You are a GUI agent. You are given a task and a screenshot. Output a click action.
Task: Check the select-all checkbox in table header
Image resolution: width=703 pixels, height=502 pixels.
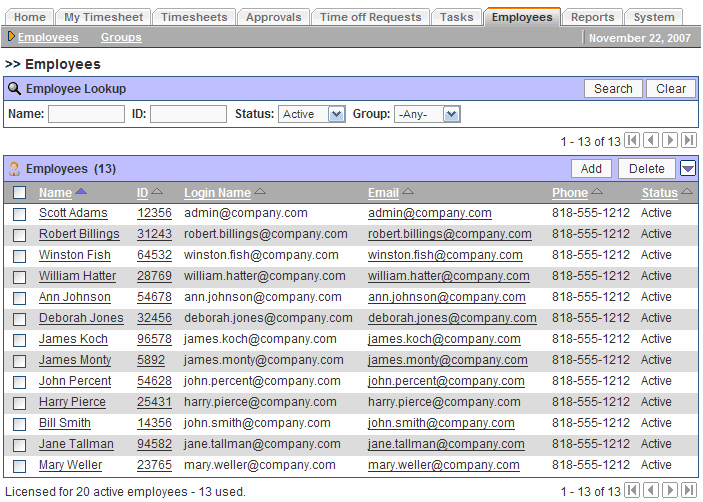click(x=20, y=193)
